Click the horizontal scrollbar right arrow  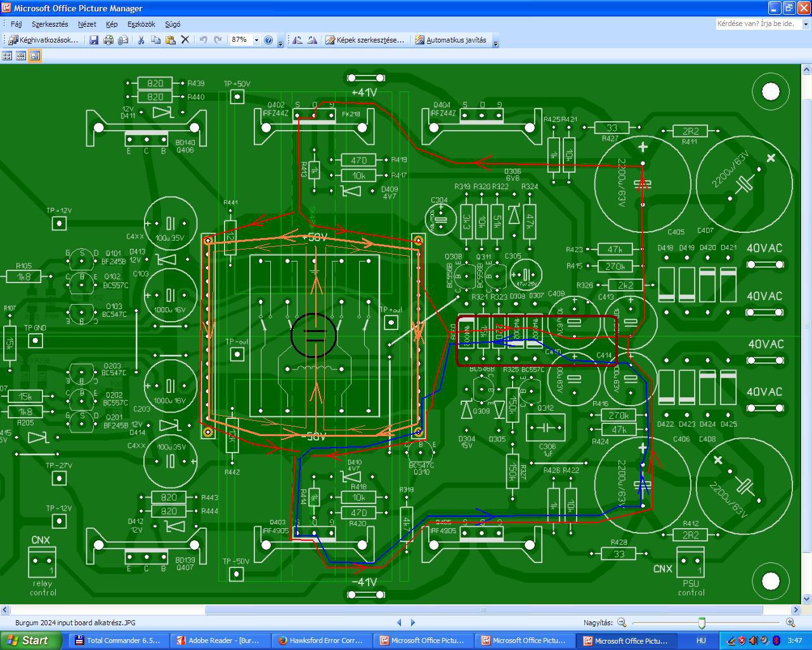point(796,609)
